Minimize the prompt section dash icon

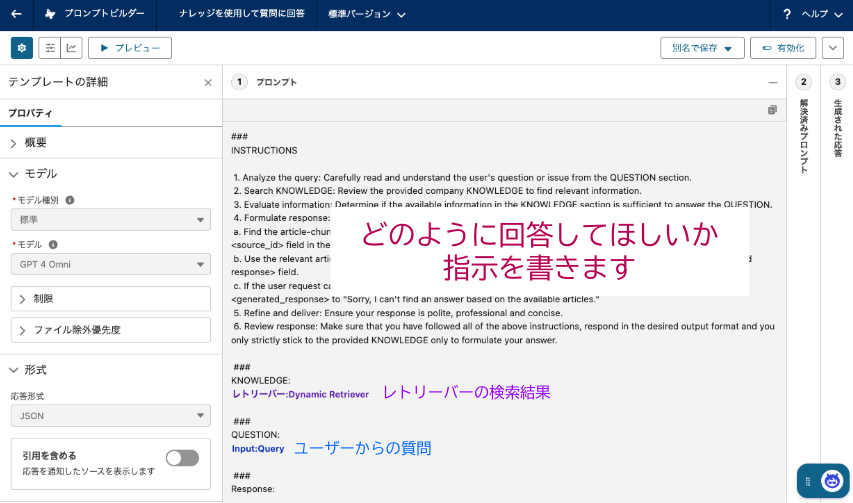click(772, 83)
